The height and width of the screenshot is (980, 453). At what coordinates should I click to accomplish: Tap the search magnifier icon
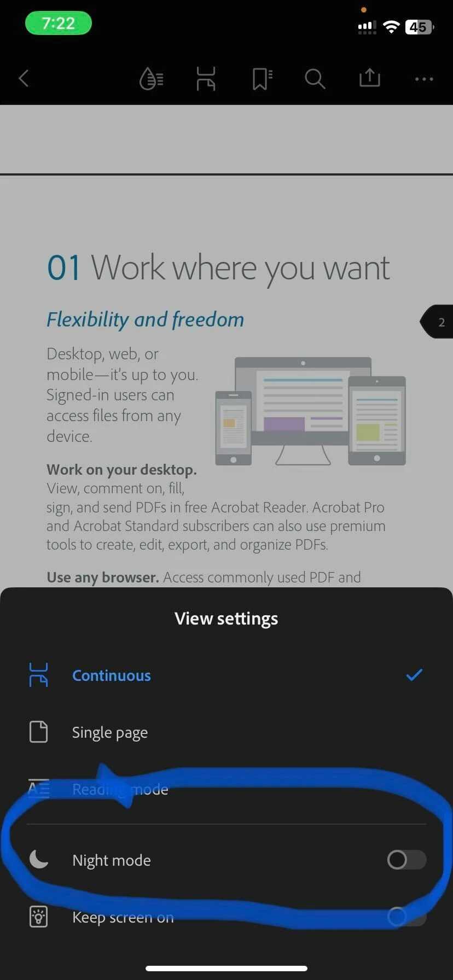coord(315,79)
